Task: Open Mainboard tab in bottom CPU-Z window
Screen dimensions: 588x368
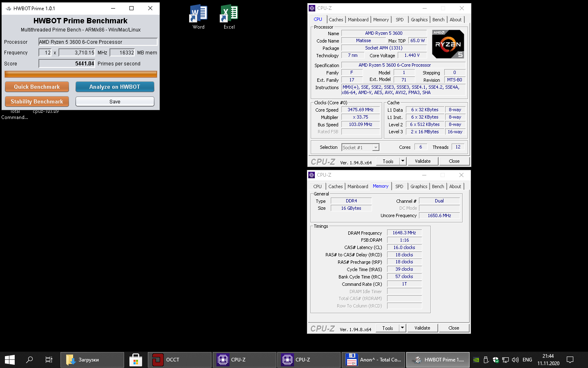Action: pyautogui.click(x=358, y=186)
